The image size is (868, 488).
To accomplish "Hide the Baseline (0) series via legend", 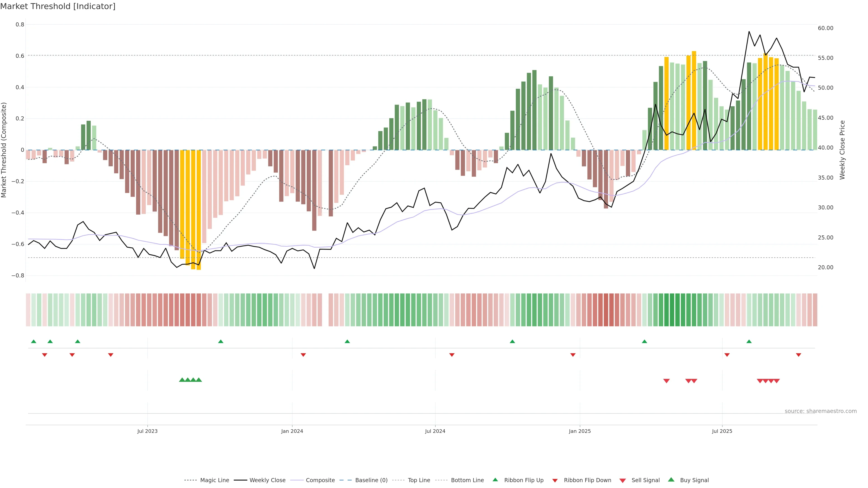I will [x=371, y=480].
